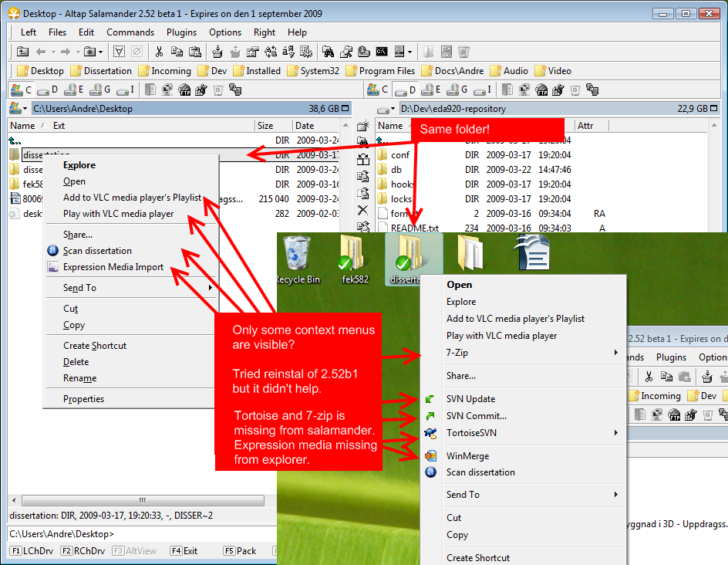Screen dimensions: 728x565
Task: Jump to System32 bookmark folder
Action: [x=313, y=71]
